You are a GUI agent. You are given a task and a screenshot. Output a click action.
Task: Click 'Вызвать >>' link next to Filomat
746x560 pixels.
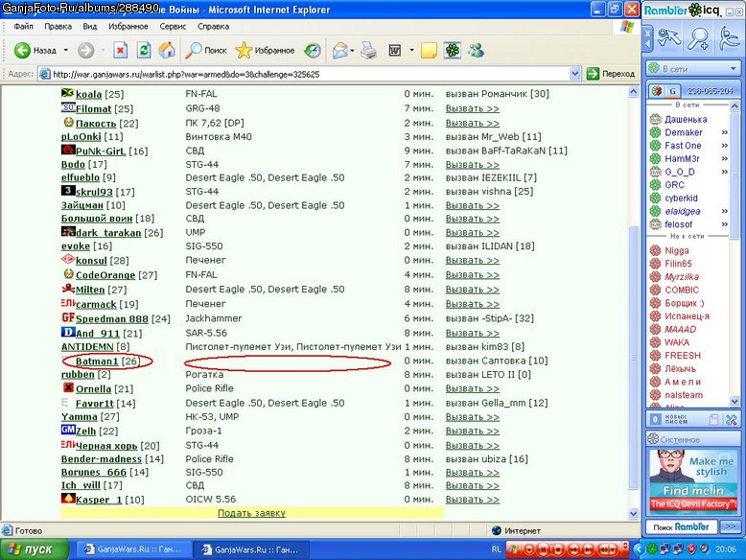pos(473,108)
